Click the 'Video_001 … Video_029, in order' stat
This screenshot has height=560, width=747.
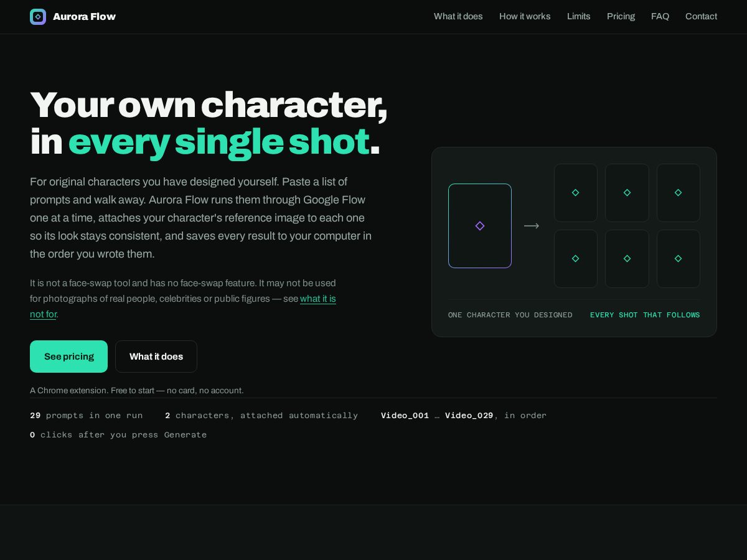[x=464, y=416]
